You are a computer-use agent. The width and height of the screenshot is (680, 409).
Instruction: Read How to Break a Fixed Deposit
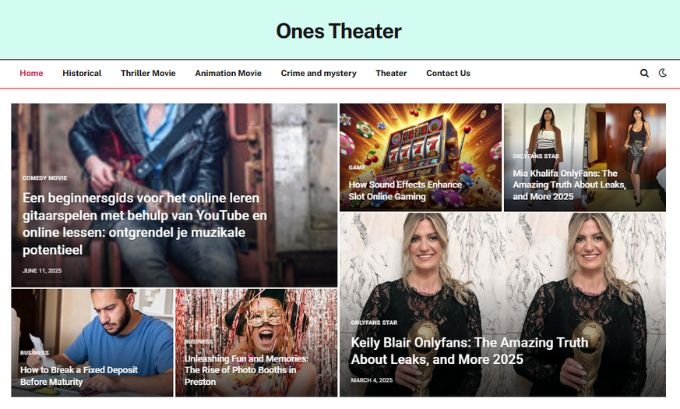[x=79, y=376]
